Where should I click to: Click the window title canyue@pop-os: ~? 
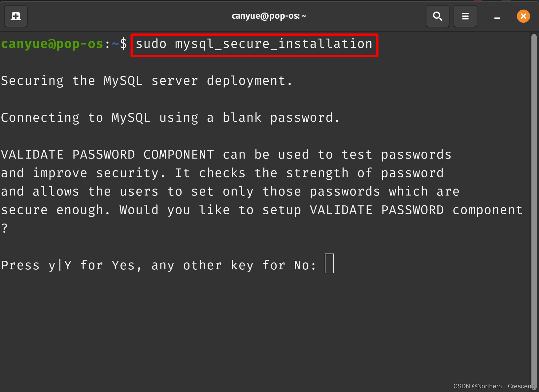269,16
